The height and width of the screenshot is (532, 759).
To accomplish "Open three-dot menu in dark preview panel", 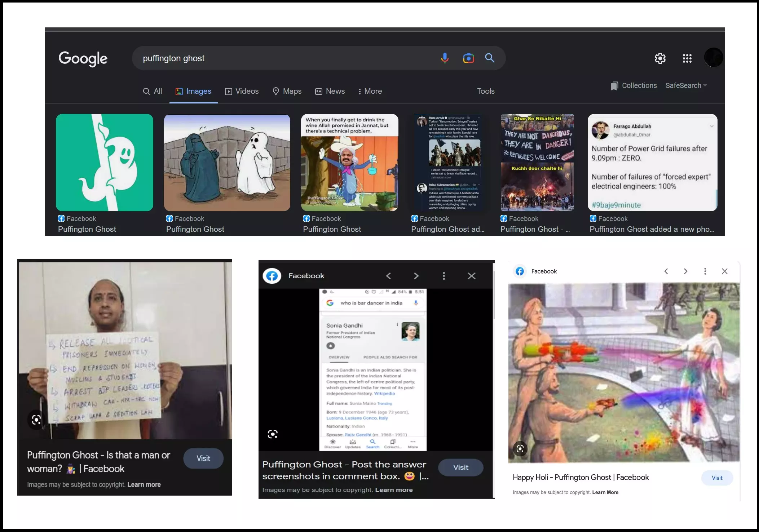I will click(444, 276).
